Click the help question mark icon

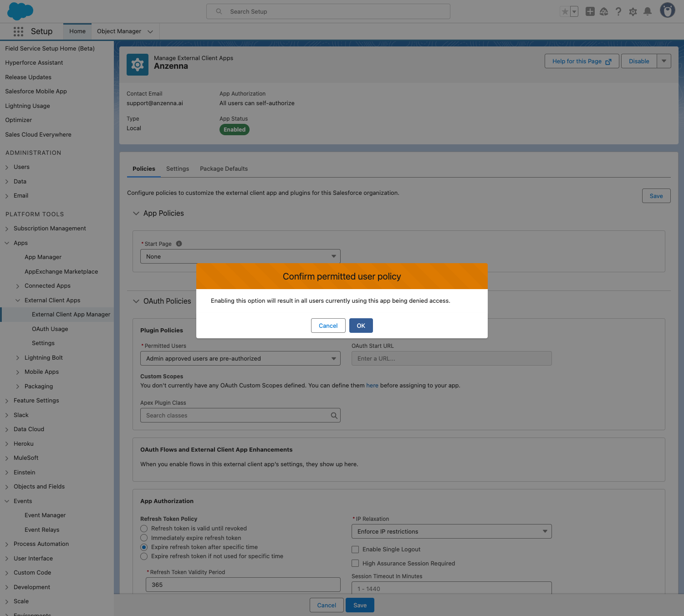618,11
